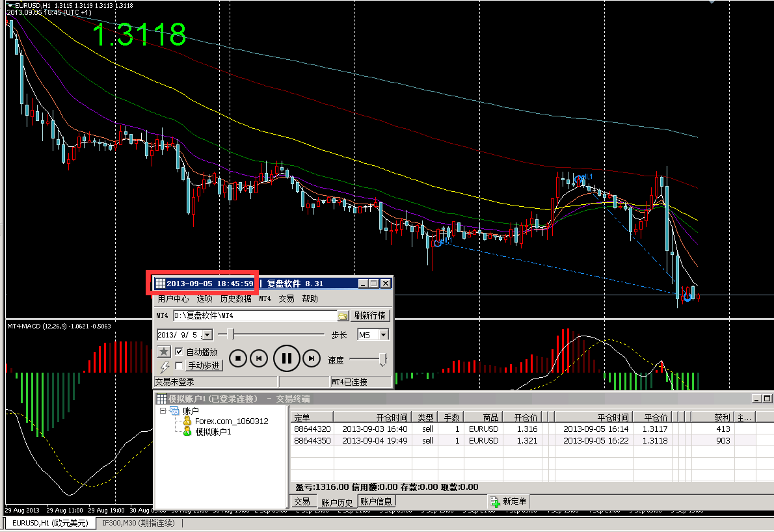Click the lightning bolt icon

coord(164,366)
